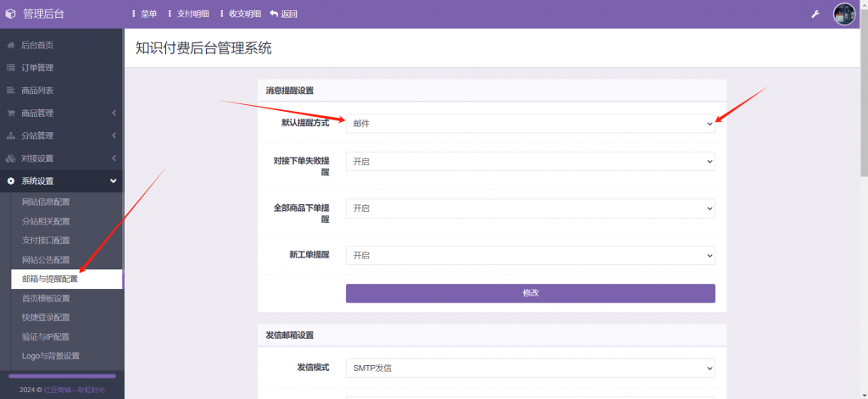
Task: Open 网站公告配置 submenu item
Action: tap(66, 260)
